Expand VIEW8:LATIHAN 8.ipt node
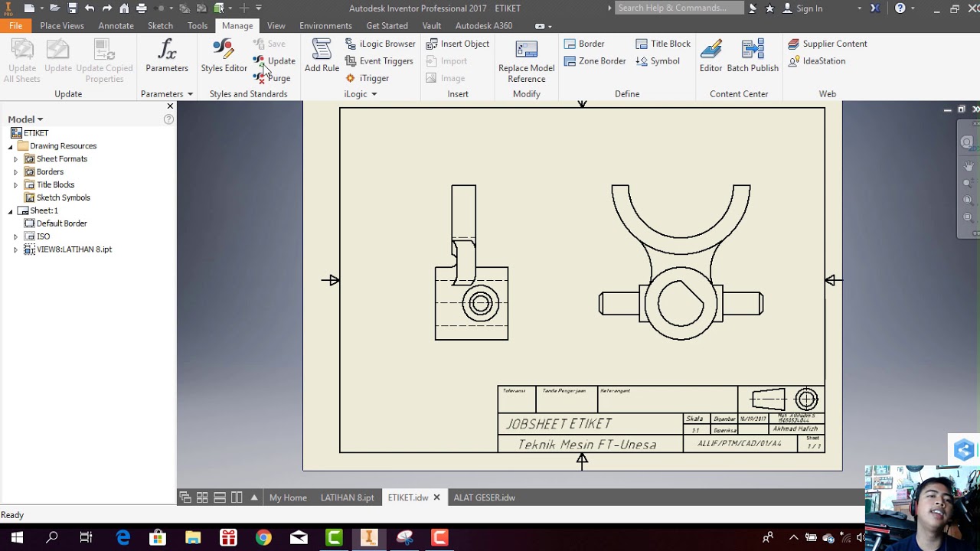980x551 pixels. pos(15,249)
